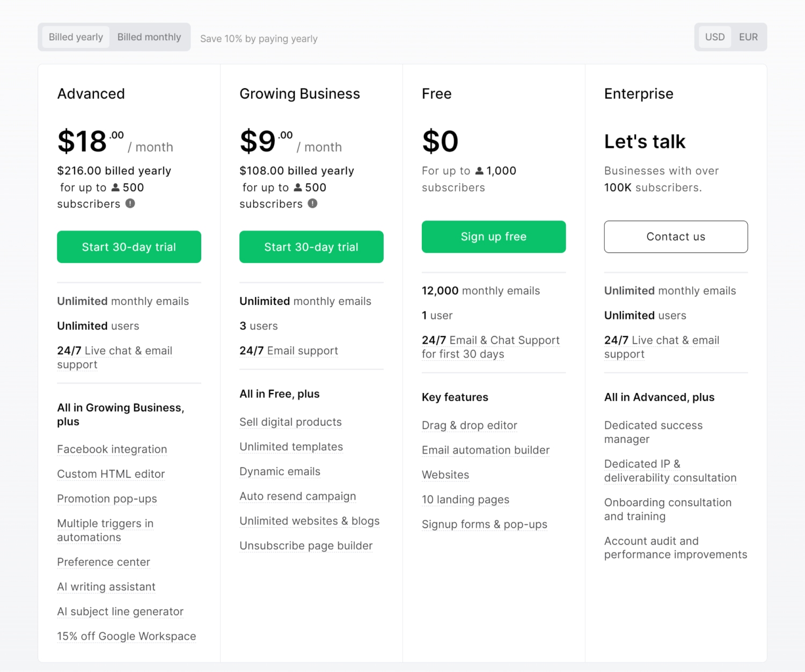Image resolution: width=805 pixels, height=672 pixels.
Task: Select EUR currency
Action: tap(748, 37)
